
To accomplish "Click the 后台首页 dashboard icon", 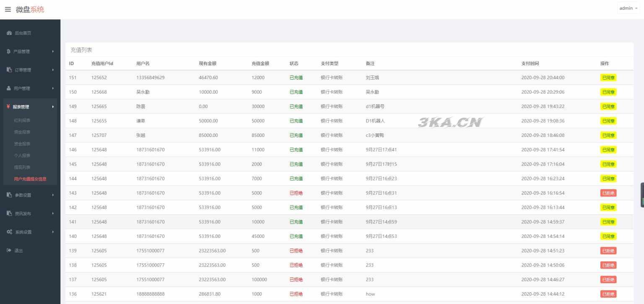I will click(x=9, y=33).
